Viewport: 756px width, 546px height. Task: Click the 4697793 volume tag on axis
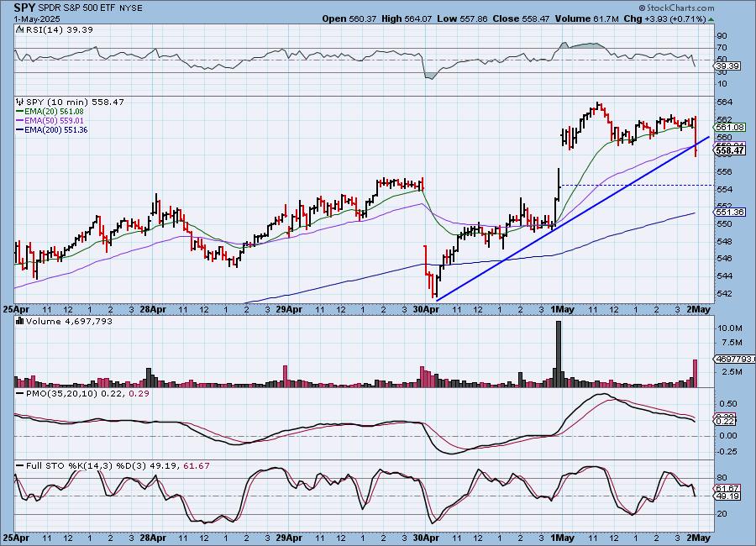click(x=735, y=360)
